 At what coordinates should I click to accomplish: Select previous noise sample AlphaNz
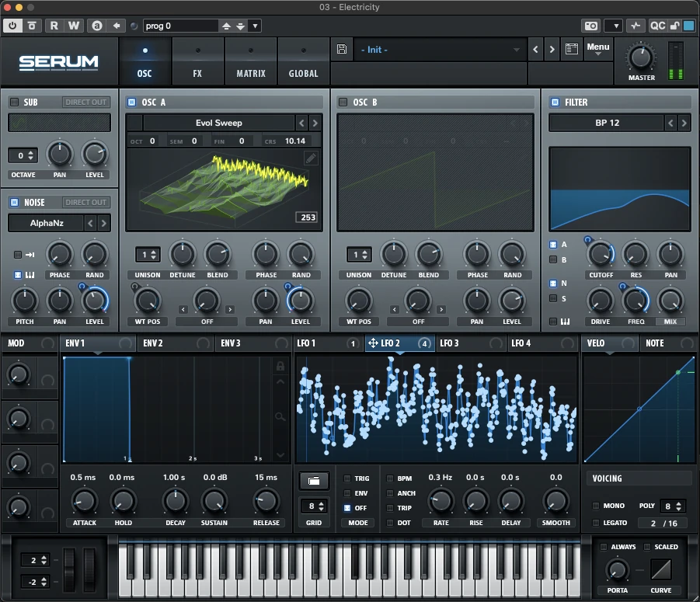pos(91,223)
